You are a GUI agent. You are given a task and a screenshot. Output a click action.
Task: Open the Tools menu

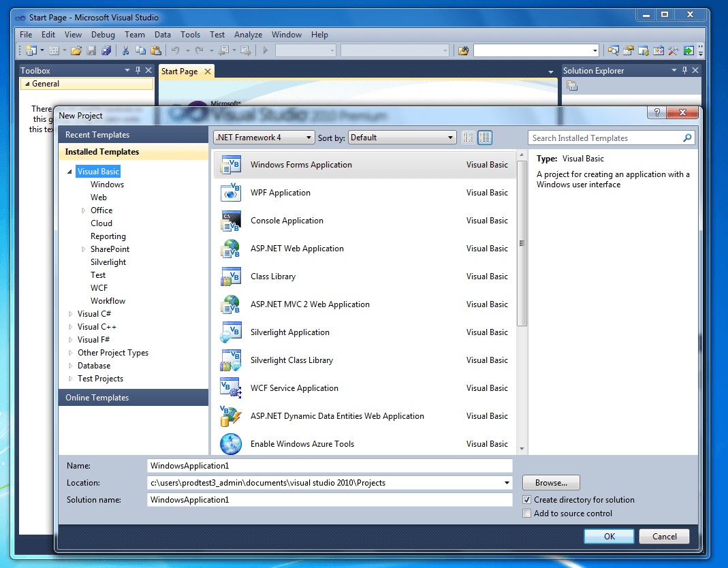coord(191,34)
